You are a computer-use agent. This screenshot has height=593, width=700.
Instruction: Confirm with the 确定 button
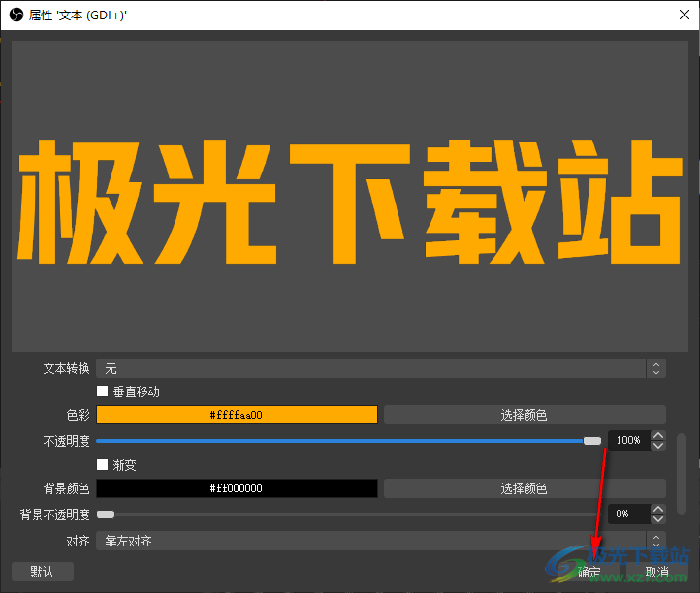pos(589,572)
